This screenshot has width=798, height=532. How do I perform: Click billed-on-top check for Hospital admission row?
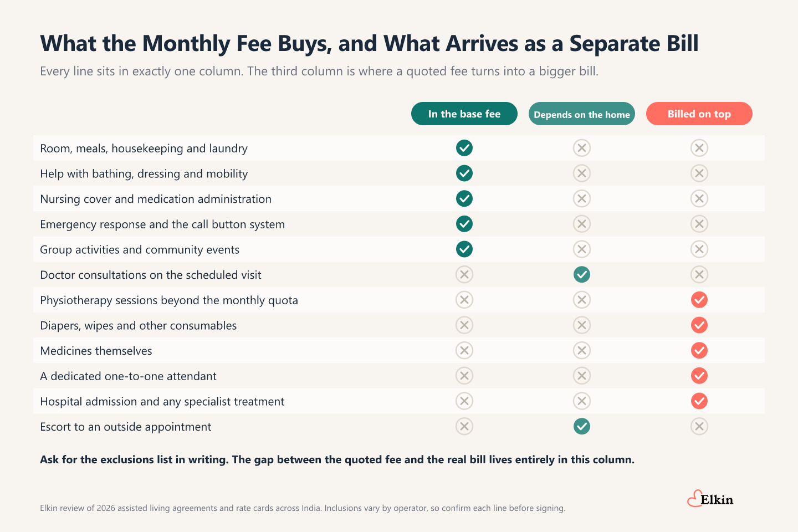tap(699, 401)
